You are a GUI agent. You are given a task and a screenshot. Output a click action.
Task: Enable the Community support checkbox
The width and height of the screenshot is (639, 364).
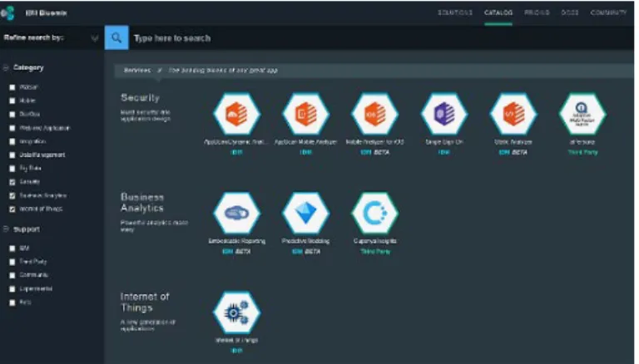pyautogui.click(x=12, y=275)
